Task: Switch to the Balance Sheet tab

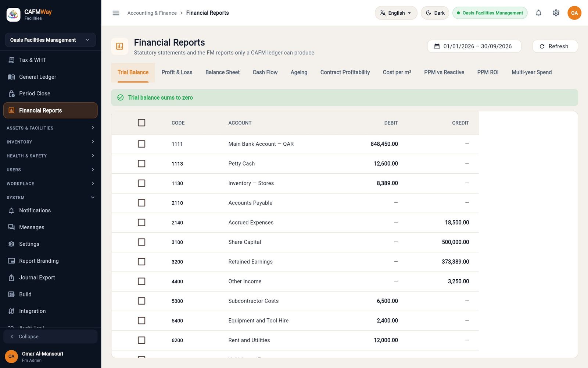Action: pyautogui.click(x=222, y=72)
